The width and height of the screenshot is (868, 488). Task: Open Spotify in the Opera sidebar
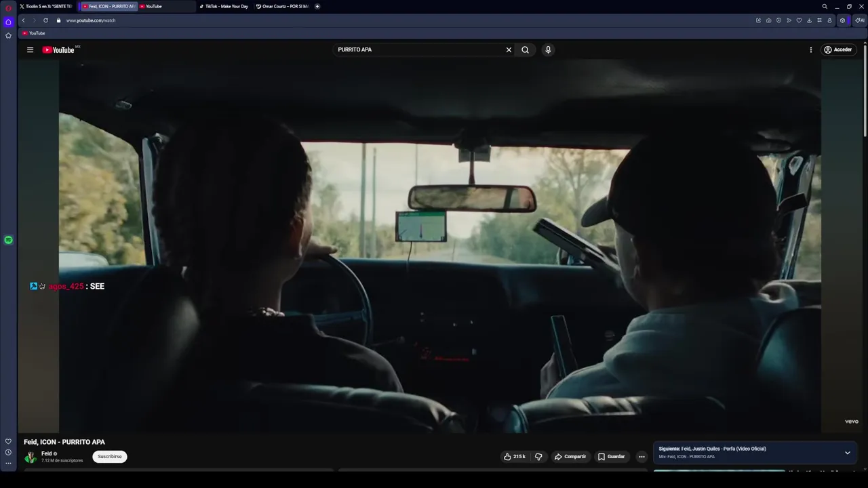(8, 240)
